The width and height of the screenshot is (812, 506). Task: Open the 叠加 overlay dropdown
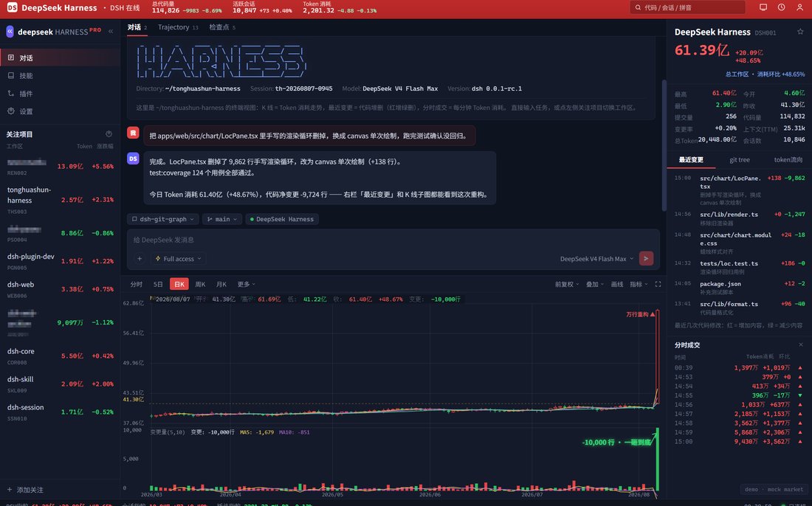tap(594, 284)
